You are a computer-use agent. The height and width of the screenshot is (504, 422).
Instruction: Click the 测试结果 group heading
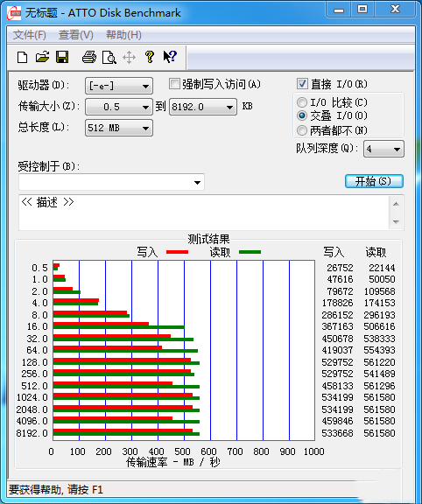(208, 239)
